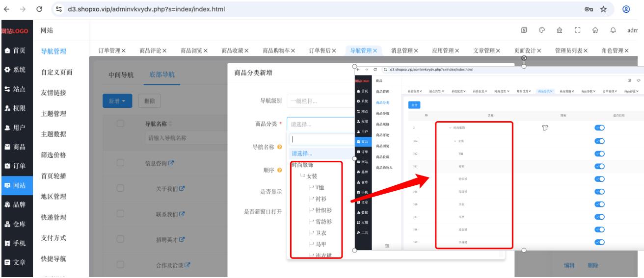644x278 pixels.
Task: Click the browser address bar URL
Action: pyautogui.click(x=147, y=9)
